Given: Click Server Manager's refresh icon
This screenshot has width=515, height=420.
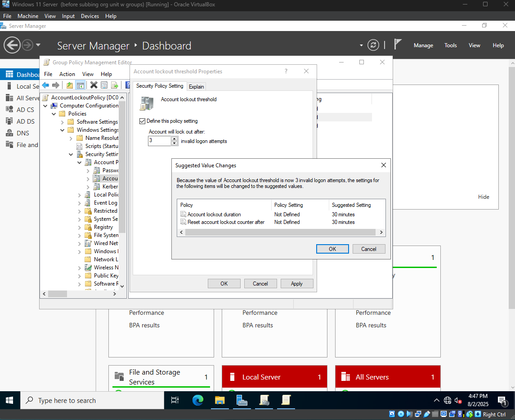Looking at the screenshot, I should (x=373, y=45).
